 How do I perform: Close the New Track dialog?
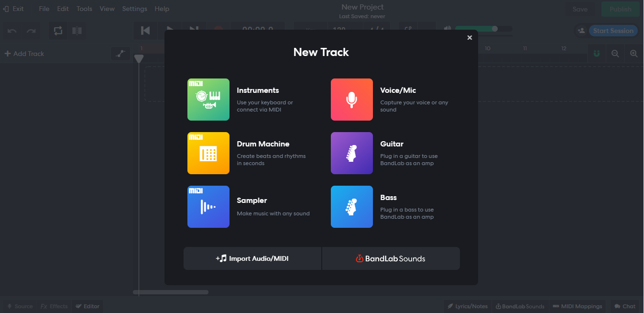pos(469,38)
